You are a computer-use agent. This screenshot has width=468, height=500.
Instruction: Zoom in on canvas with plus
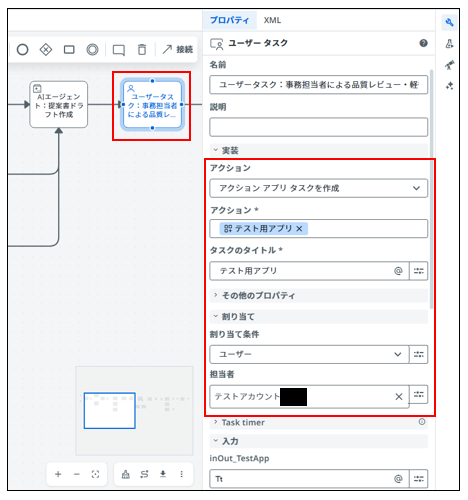coord(58,474)
